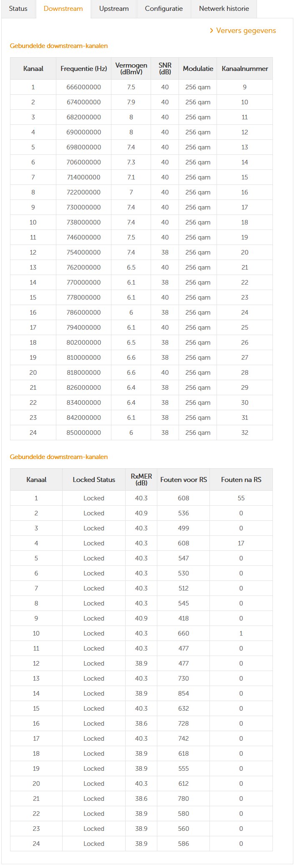
Task: Select the Locked Status column header
Action: coord(94,479)
